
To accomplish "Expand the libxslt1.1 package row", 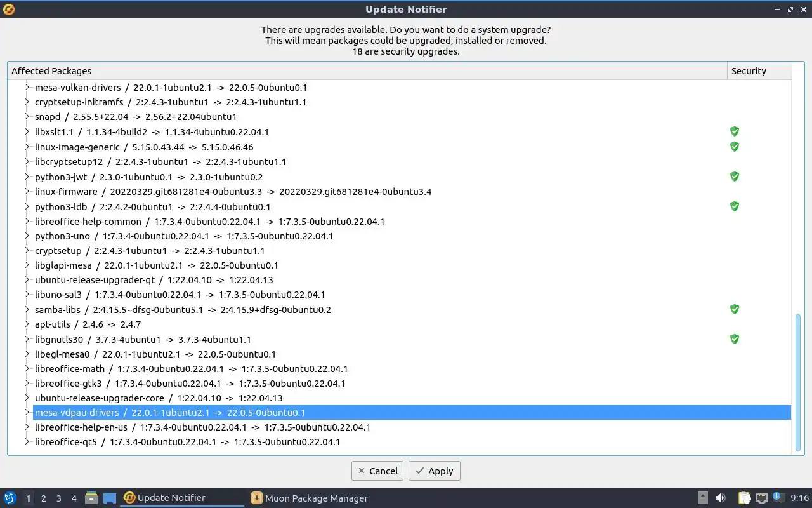I will point(27,132).
